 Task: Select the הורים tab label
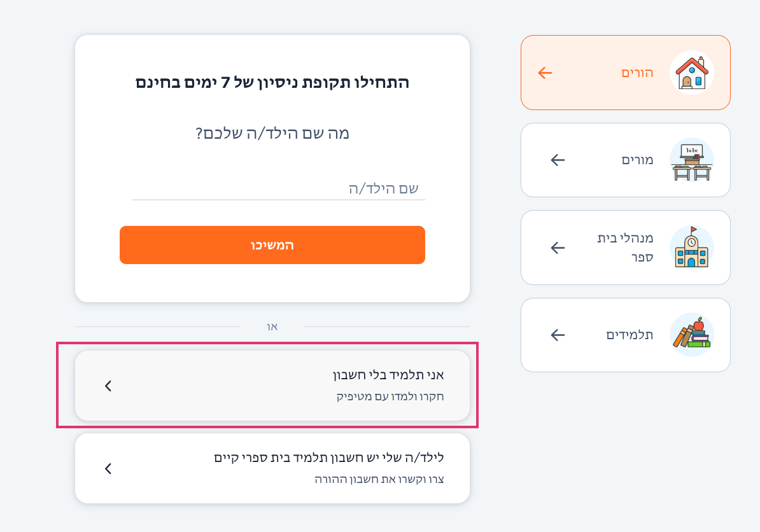[637, 73]
